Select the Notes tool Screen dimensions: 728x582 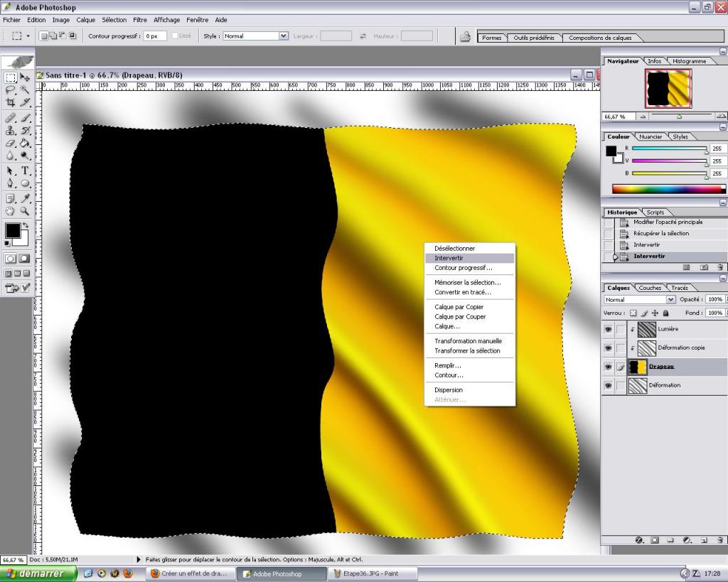pyautogui.click(x=11, y=199)
